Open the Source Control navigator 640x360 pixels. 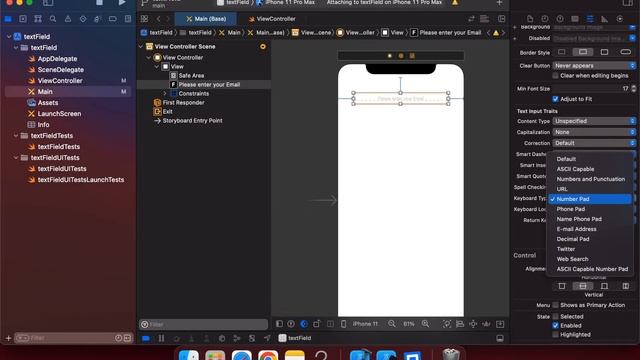23,19
